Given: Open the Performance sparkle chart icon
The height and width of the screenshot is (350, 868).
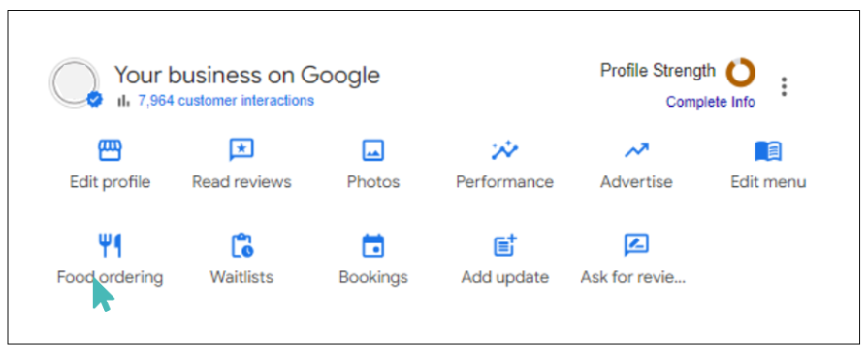Looking at the screenshot, I should coord(504,150).
